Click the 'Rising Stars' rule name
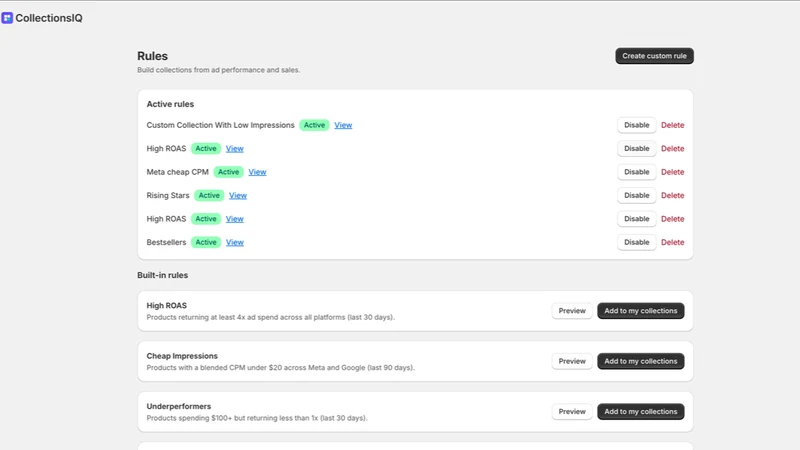800x450 pixels. pos(168,195)
